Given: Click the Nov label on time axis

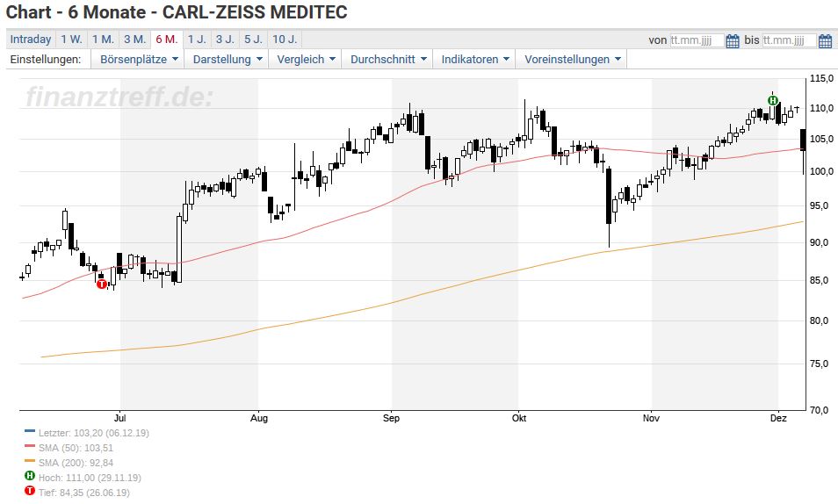Looking at the screenshot, I should click(651, 418).
